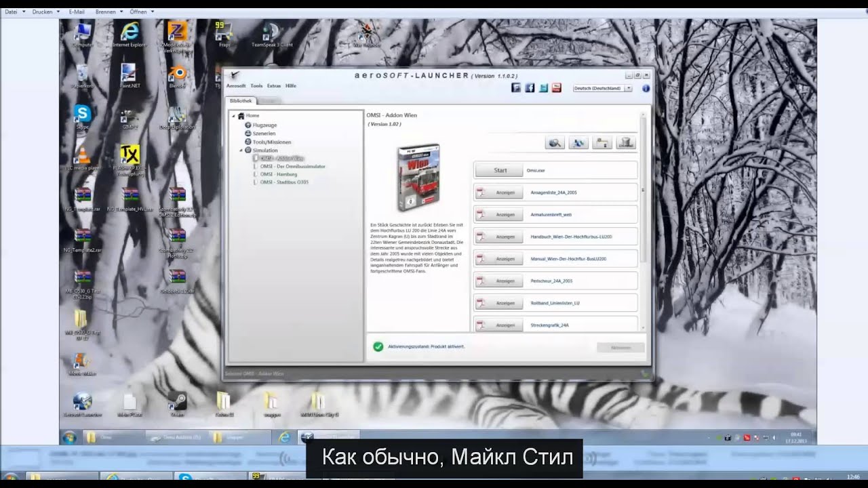Select Tools/Missionen in the library tree
The width and height of the screenshot is (868, 488).
point(271,142)
